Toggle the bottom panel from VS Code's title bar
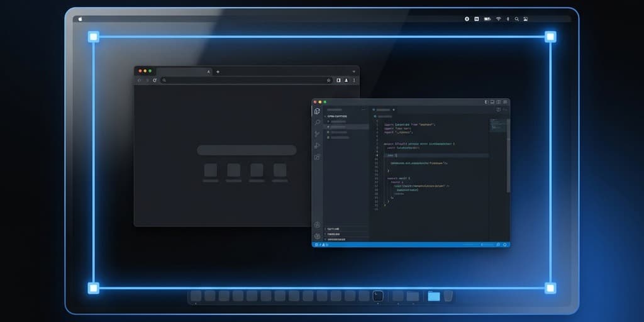This screenshot has height=322, width=644. [x=492, y=102]
